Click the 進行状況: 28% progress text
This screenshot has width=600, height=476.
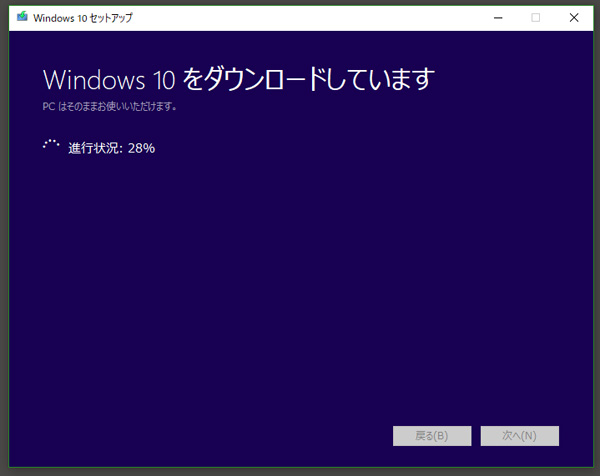pyautogui.click(x=111, y=148)
